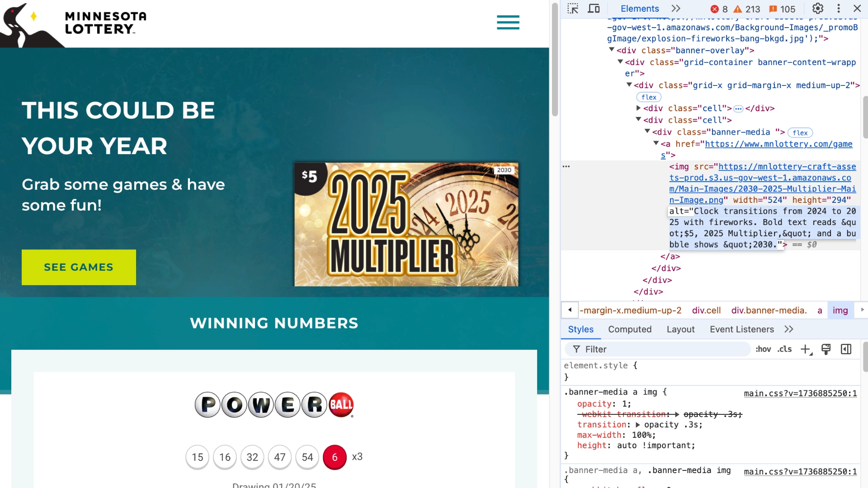Image resolution: width=868 pixels, height=488 pixels.
Task: Click the new style rule plus icon
Action: coord(806,349)
